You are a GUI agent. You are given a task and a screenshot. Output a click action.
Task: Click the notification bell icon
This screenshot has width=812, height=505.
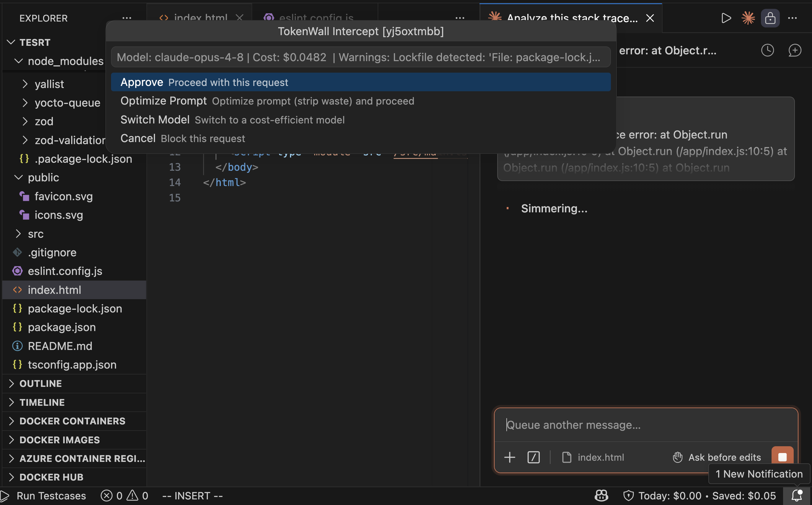pyautogui.click(x=797, y=496)
